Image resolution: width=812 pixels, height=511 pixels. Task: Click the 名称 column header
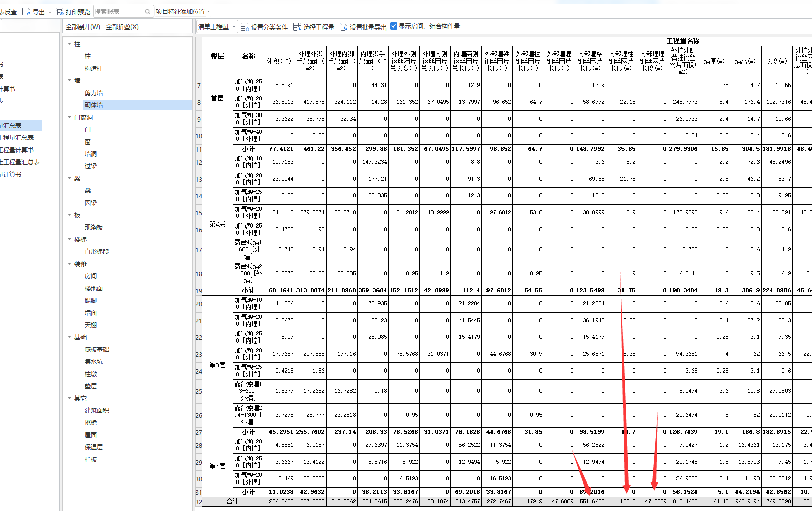coord(249,56)
